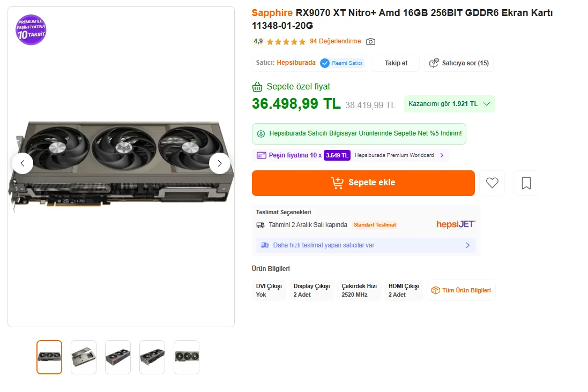Open the Hepsiburada seller link
Viewport: 588px width, 392px height.
click(x=296, y=63)
